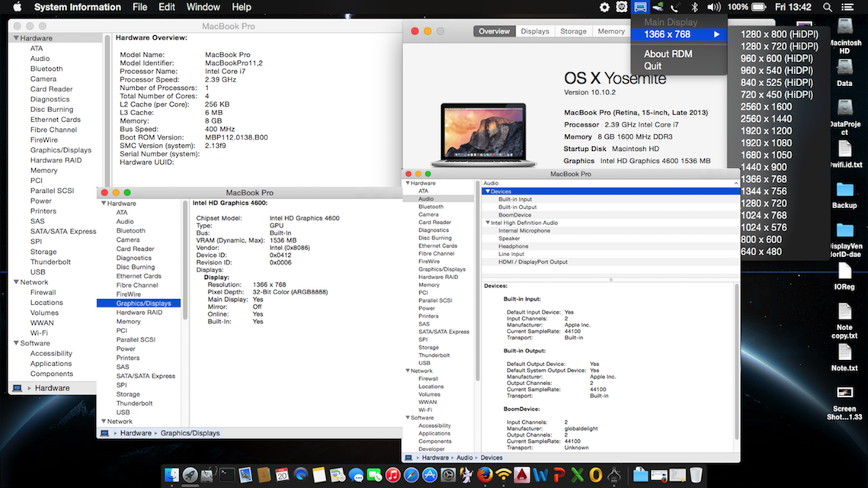
Task: Click the Bluetooth icon in menu bar
Action: [x=694, y=7]
